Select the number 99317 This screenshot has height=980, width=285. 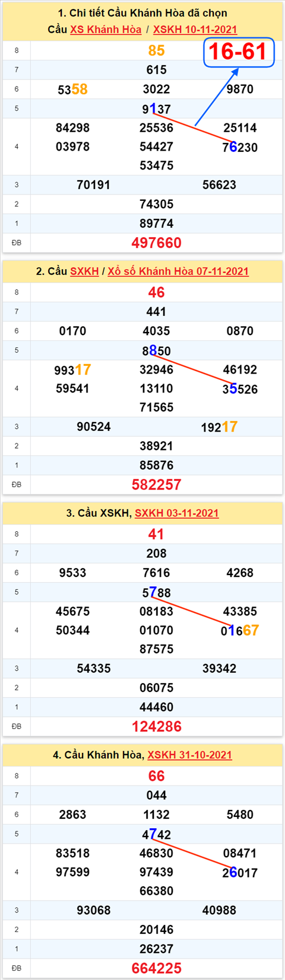[72, 370]
